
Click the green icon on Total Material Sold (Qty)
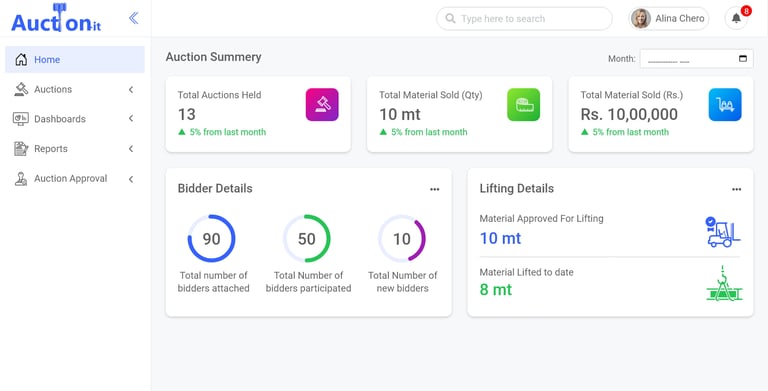[x=524, y=104]
